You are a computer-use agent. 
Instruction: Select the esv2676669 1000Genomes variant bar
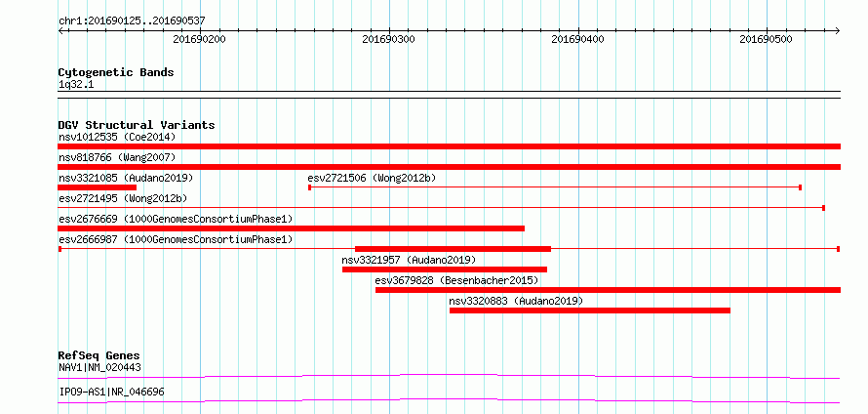(292, 228)
